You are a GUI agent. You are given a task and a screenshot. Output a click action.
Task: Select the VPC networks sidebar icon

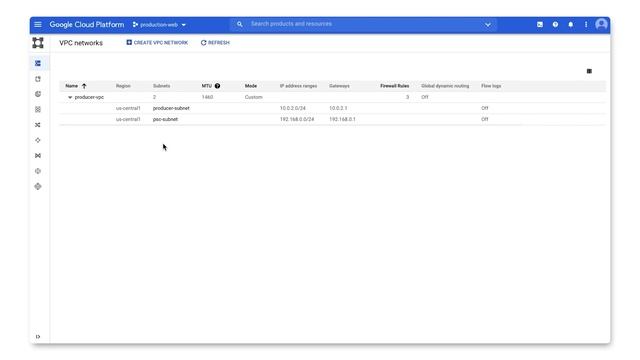click(38, 63)
